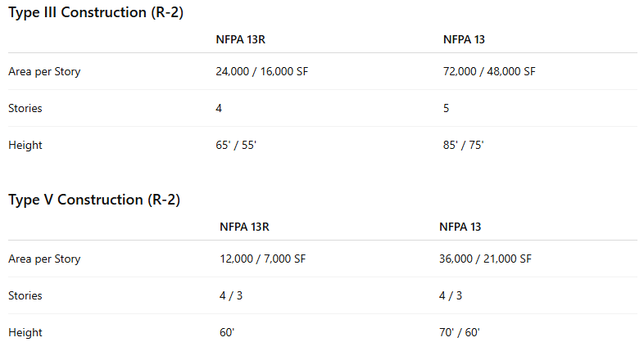Click the Type III Construction (R-2) heading

pos(94,12)
